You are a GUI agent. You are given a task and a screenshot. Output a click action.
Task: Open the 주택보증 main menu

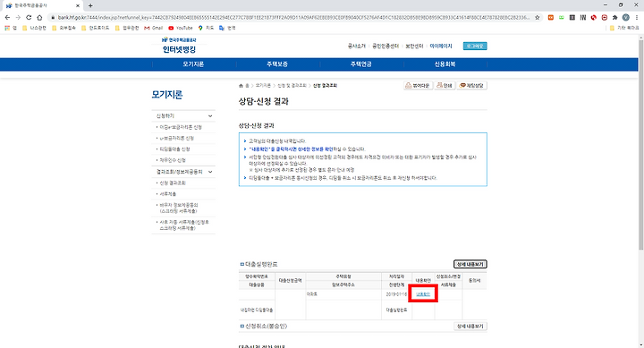pos(277,64)
